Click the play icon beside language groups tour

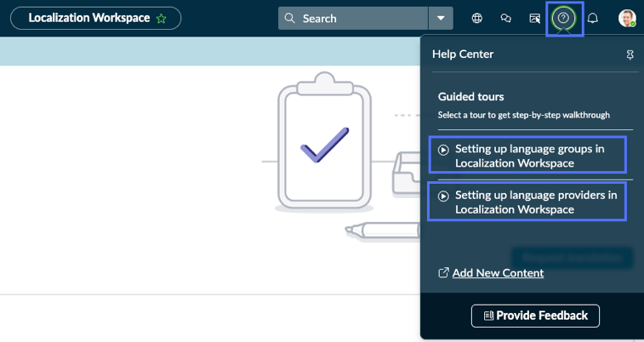point(443,150)
